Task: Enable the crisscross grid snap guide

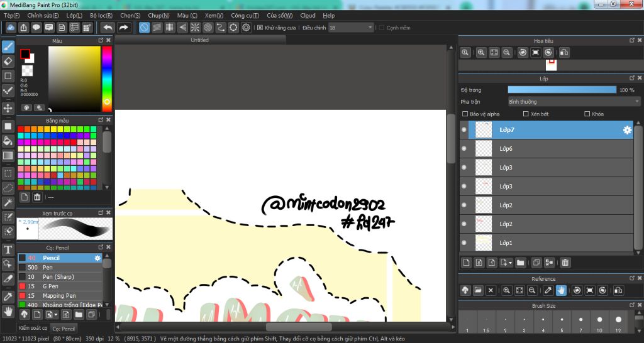Action: [170, 28]
